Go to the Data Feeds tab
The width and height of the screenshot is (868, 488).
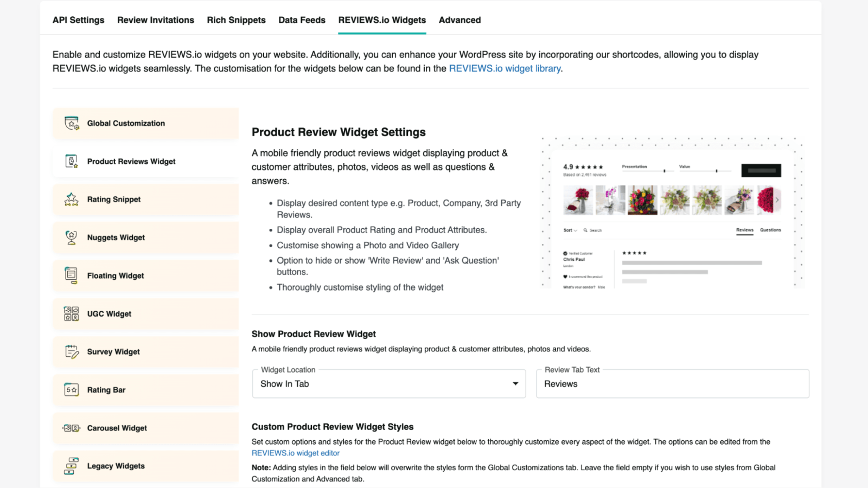click(302, 20)
